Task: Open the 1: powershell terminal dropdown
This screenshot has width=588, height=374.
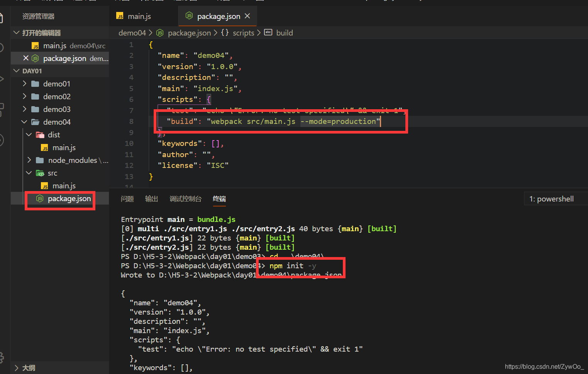Action: [555, 199]
